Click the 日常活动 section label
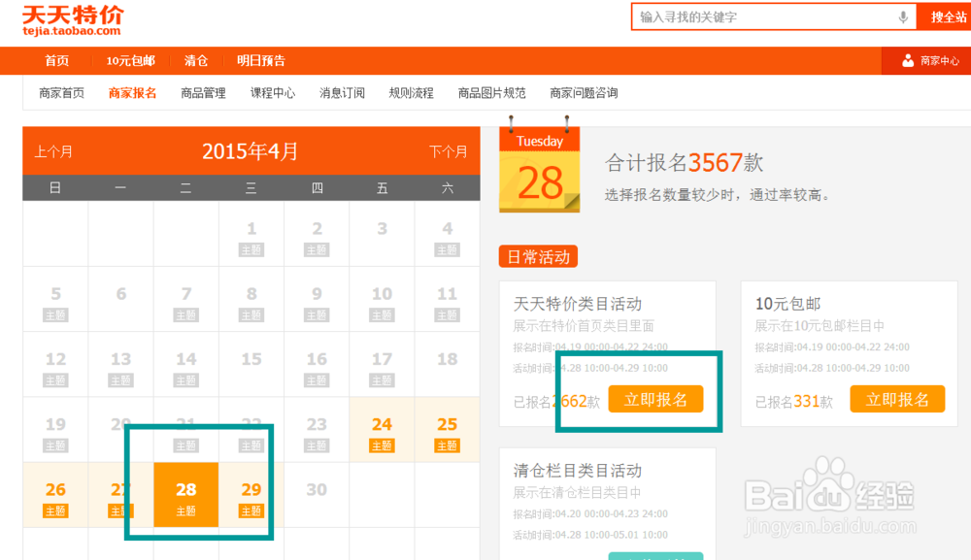 click(538, 257)
